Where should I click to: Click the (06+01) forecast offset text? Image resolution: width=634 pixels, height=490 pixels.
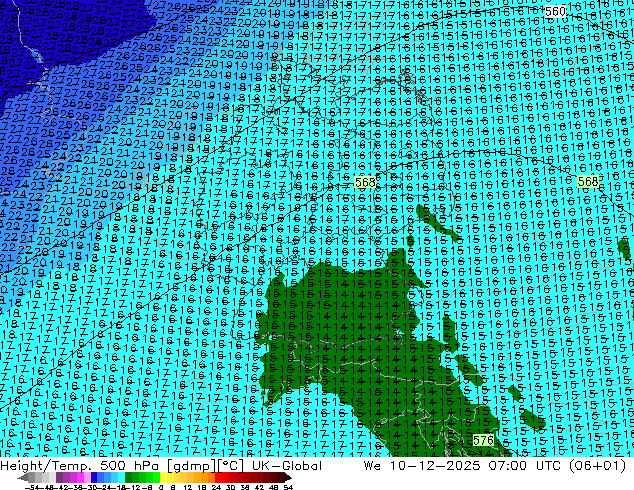click(597, 466)
